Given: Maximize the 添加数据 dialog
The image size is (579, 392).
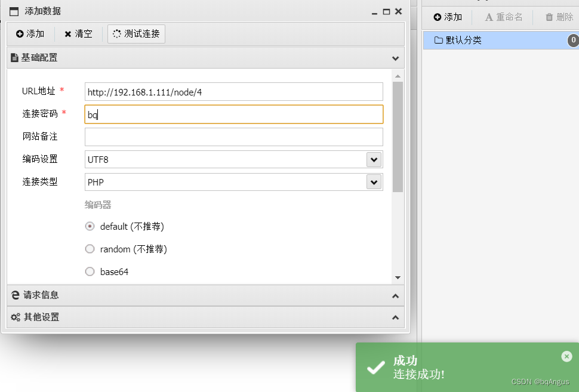Looking at the screenshot, I should 386,12.
